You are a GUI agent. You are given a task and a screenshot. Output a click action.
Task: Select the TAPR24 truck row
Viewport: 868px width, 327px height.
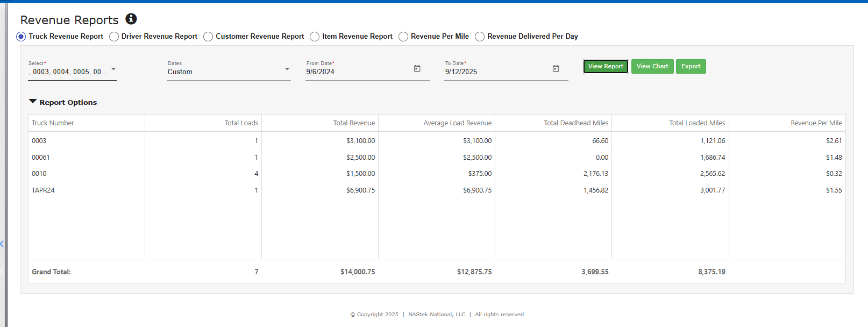43,190
